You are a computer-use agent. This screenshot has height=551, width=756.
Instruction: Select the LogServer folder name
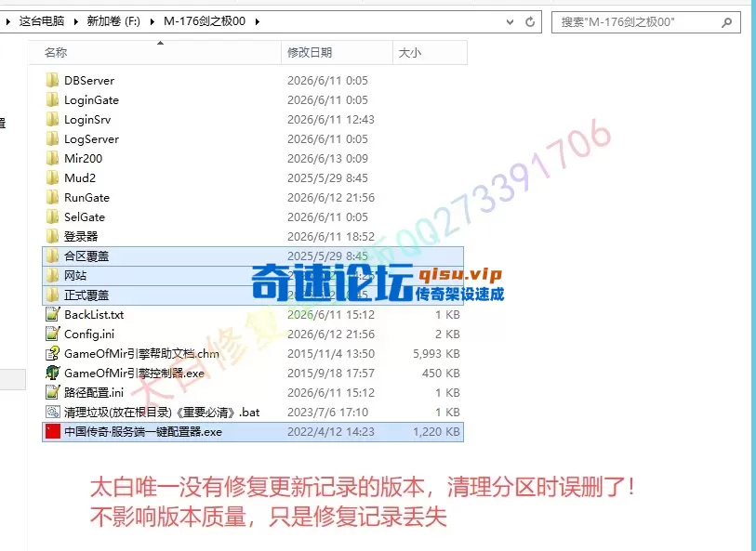point(92,139)
